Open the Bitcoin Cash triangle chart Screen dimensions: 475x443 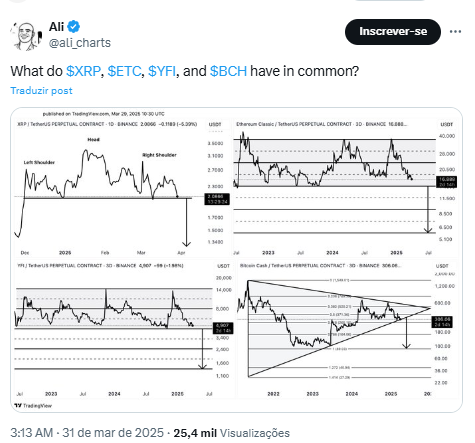347,329
